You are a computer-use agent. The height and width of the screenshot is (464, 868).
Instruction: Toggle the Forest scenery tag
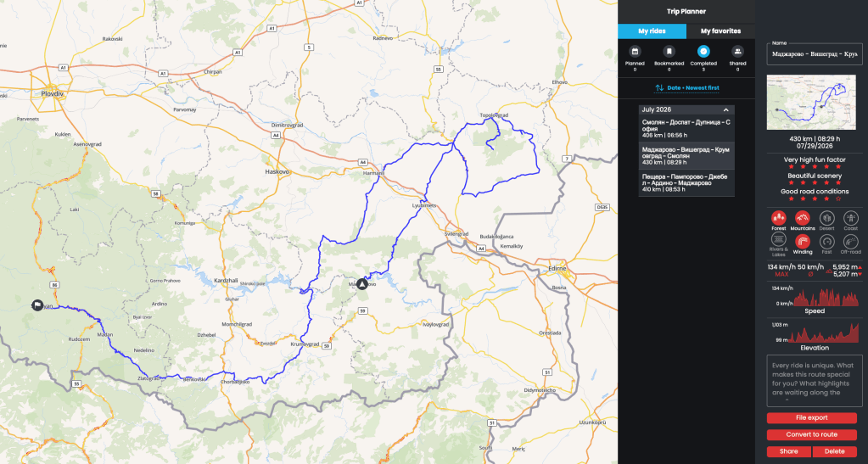click(778, 218)
